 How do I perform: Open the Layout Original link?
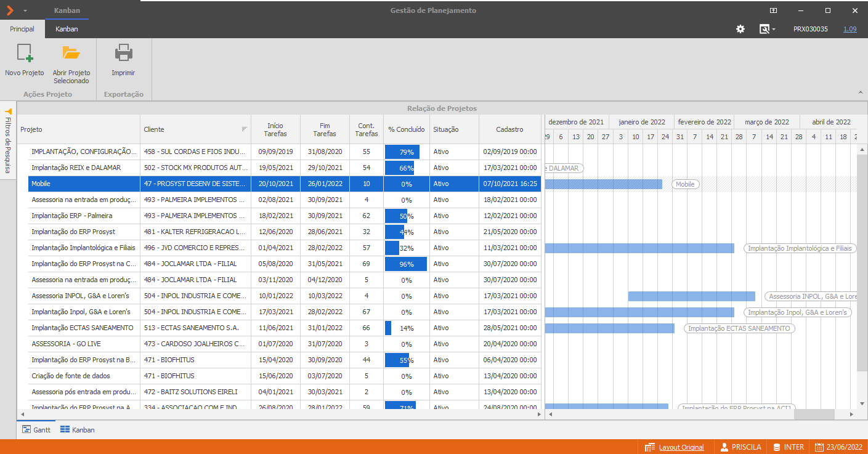(681, 447)
